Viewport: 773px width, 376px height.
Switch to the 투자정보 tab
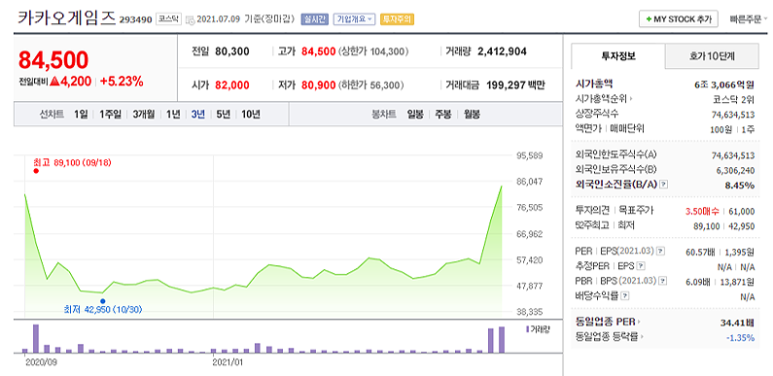618,56
